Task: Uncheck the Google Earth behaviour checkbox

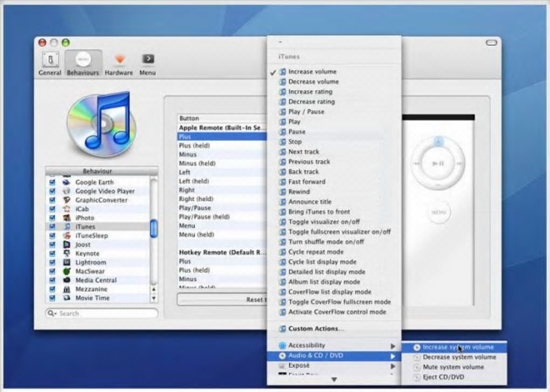Action: 52,182
